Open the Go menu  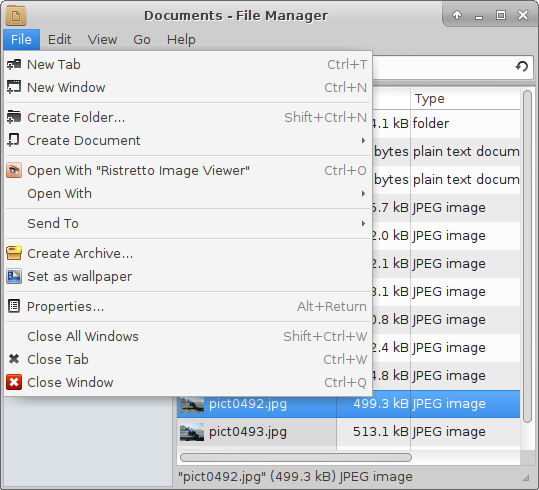pyautogui.click(x=142, y=39)
